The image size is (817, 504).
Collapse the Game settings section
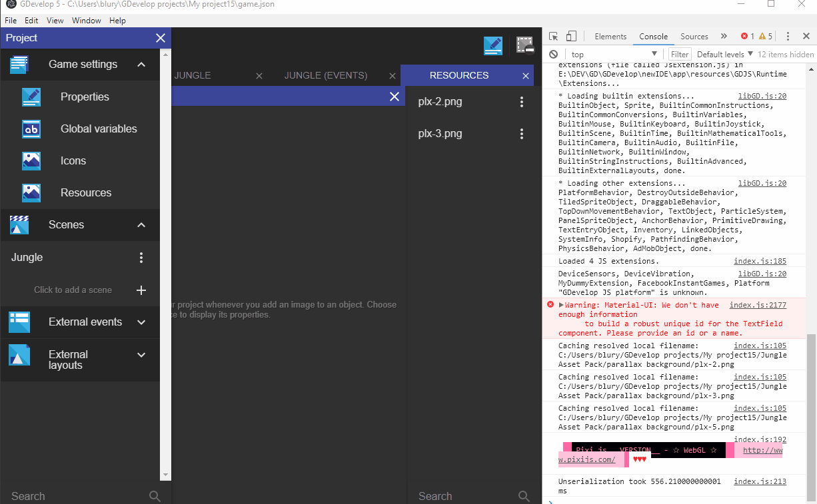[141, 65]
